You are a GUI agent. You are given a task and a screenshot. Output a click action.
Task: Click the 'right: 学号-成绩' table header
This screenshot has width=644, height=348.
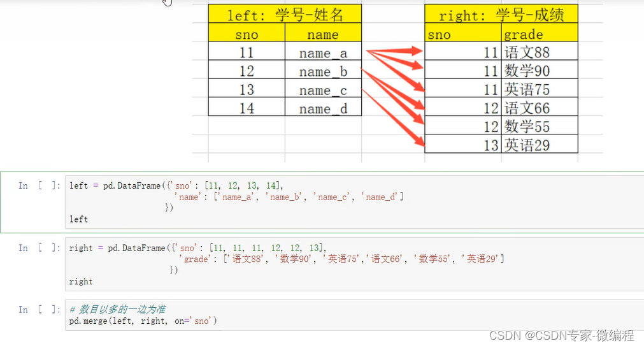point(501,15)
